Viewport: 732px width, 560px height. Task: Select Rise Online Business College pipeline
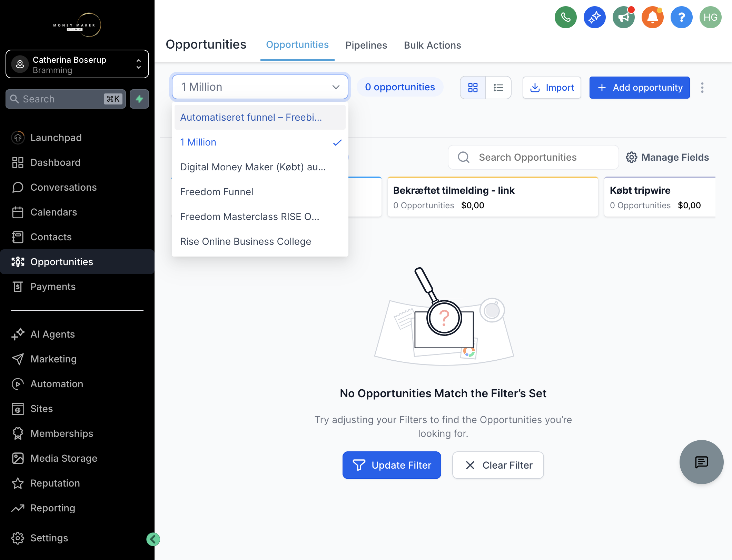click(260, 241)
